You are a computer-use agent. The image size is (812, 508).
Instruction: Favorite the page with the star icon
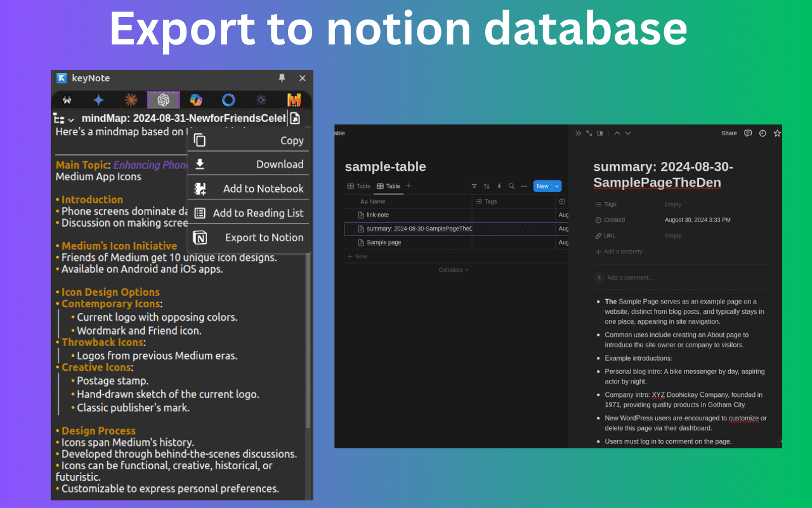pyautogui.click(x=777, y=133)
